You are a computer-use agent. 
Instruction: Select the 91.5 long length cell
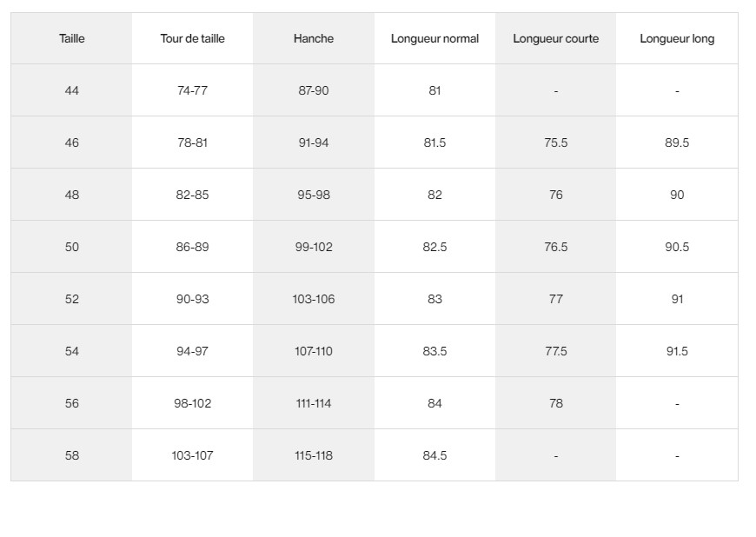677,350
